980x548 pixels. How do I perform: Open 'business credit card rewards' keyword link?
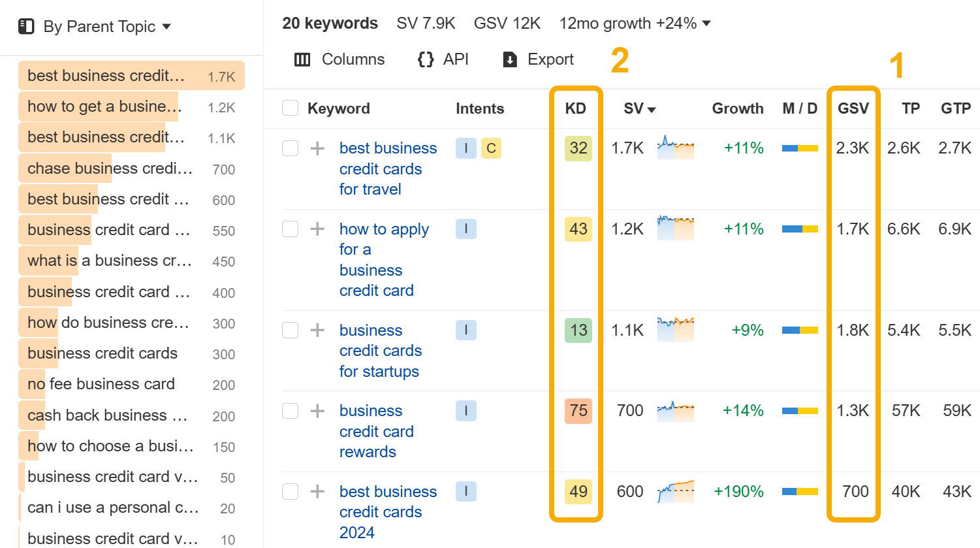tap(375, 431)
